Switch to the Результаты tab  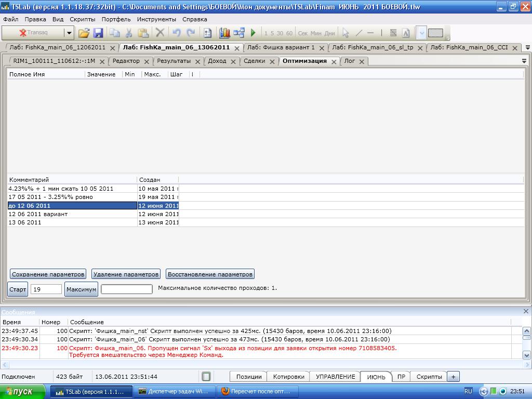coord(174,61)
